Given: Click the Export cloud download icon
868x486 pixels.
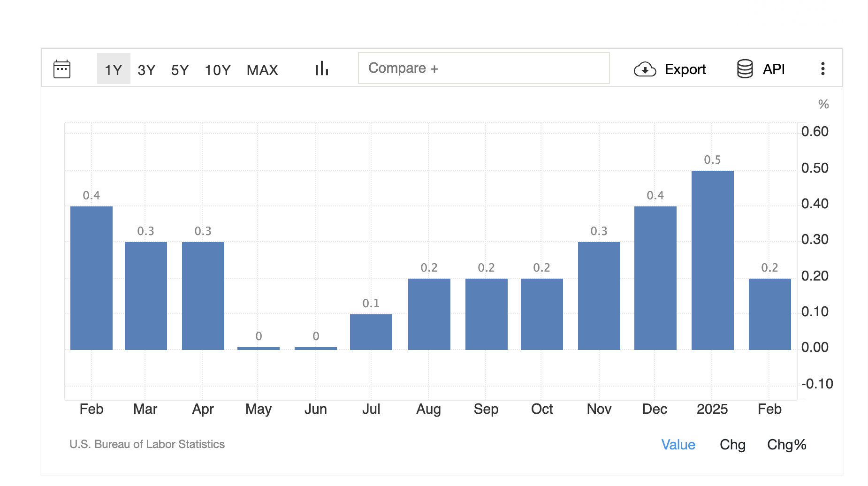Looking at the screenshot, I should coord(645,69).
